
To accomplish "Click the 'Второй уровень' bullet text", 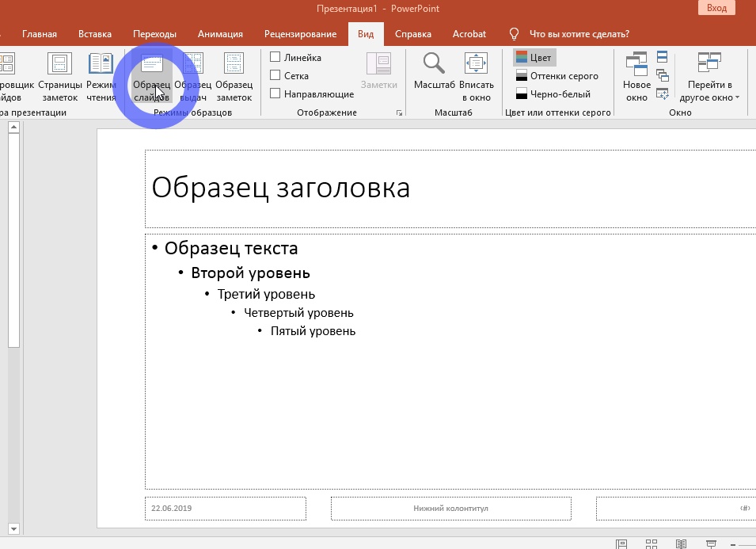I will (x=250, y=273).
